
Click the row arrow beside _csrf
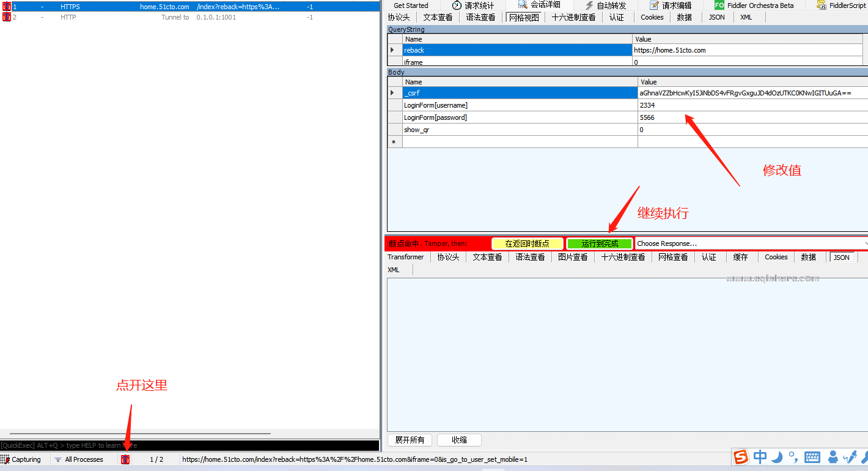click(x=392, y=93)
